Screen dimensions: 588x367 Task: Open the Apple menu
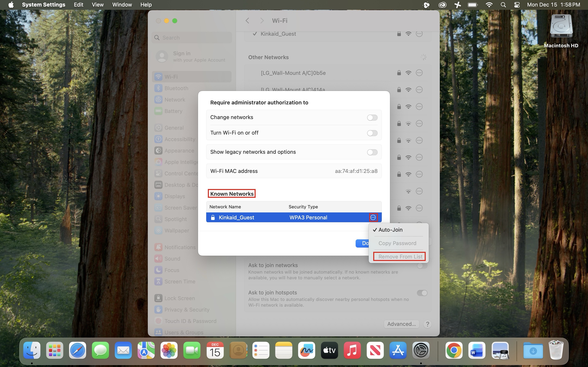point(11,5)
